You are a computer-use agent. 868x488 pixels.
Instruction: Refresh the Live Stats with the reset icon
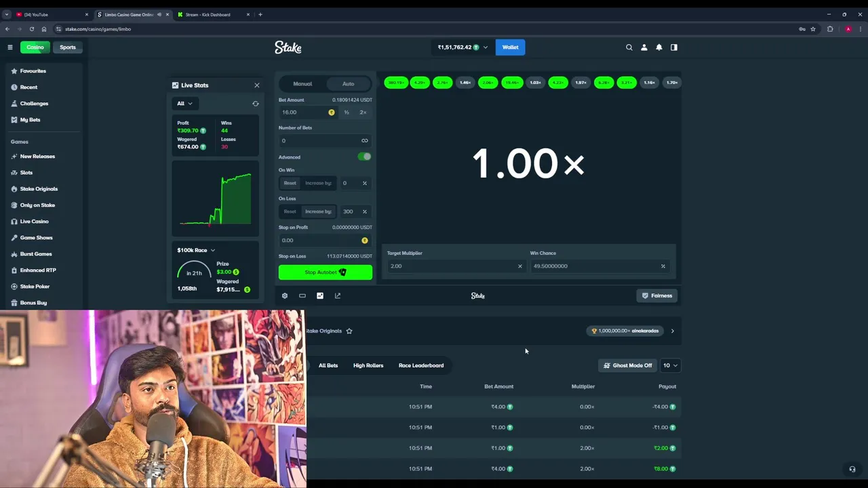(256, 104)
